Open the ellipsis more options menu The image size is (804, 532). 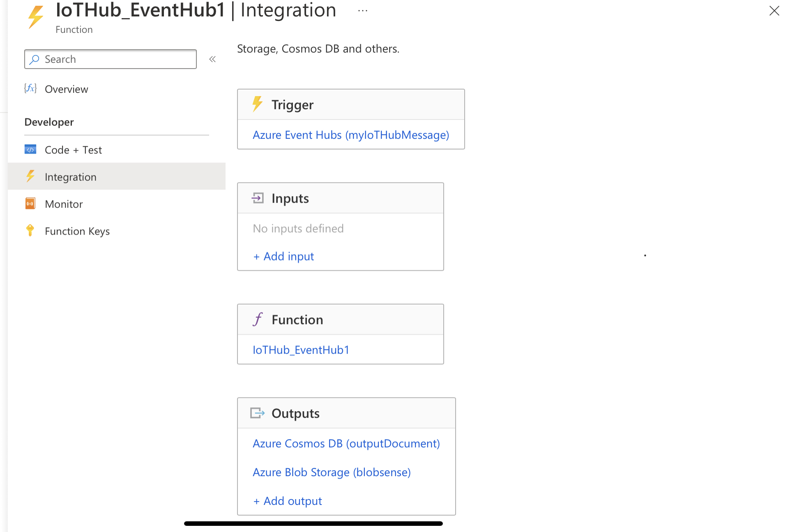tap(362, 11)
